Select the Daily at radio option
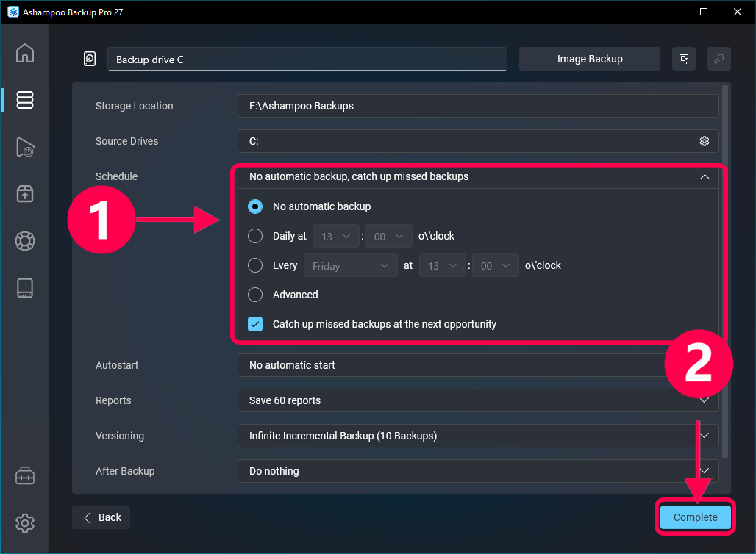Viewport: 756px width, 554px height. 255,236
